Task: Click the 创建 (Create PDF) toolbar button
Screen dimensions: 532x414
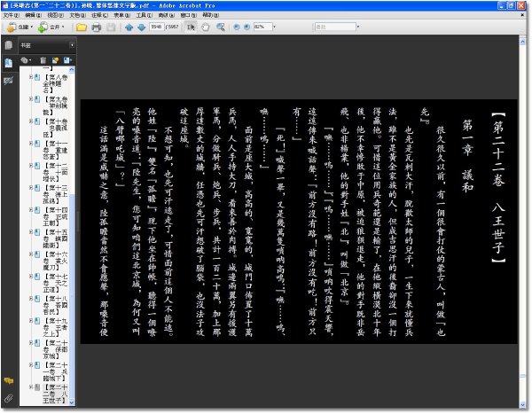Action: tap(20, 27)
